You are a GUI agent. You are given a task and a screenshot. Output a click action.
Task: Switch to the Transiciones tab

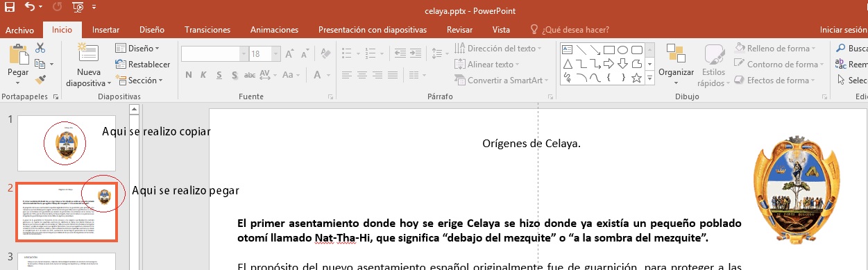click(x=207, y=30)
